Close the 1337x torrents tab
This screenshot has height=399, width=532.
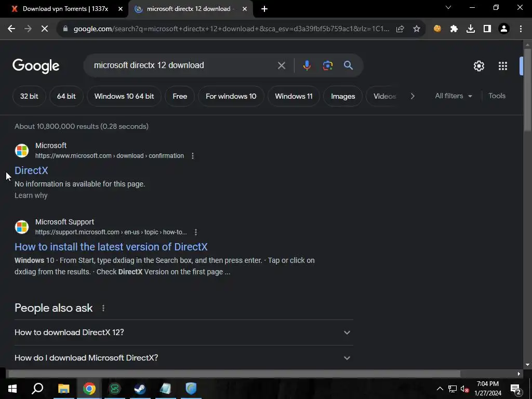coord(121,9)
